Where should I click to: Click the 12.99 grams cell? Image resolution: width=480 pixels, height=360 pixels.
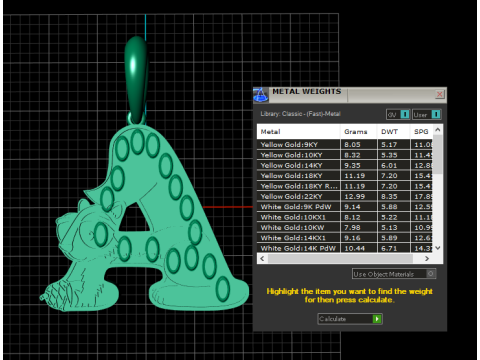pos(359,196)
